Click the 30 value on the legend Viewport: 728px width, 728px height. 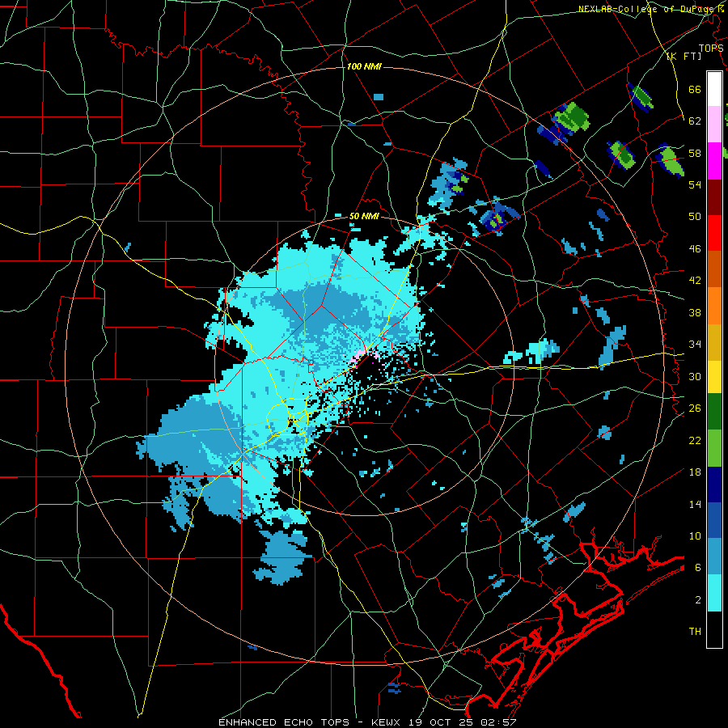tap(695, 376)
